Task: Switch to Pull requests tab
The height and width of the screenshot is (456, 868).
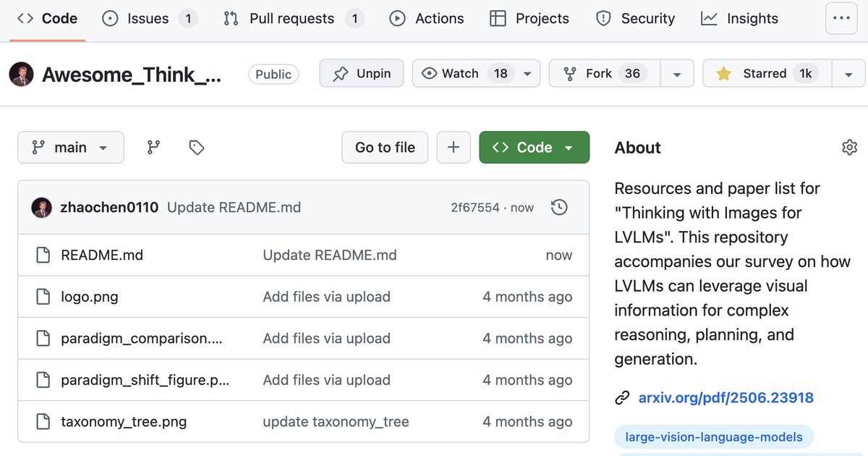Action: tap(293, 19)
